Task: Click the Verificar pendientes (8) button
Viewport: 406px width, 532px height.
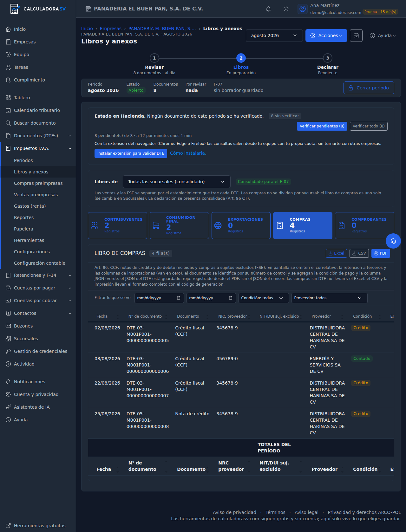Action: pyautogui.click(x=322, y=126)
